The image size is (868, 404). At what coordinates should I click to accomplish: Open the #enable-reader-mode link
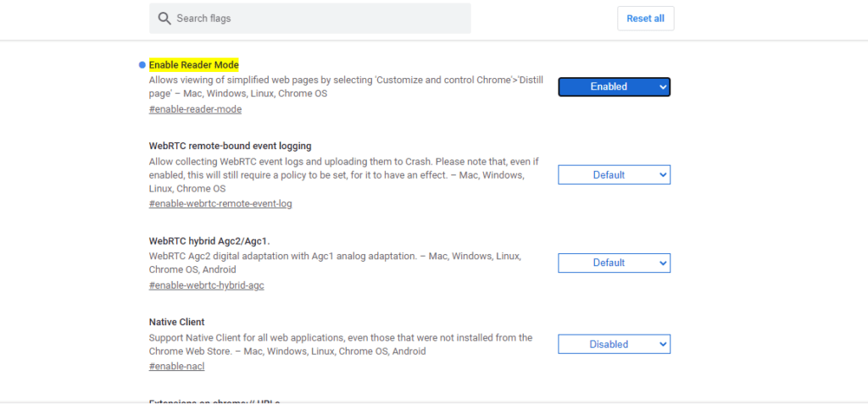(196, 109)
